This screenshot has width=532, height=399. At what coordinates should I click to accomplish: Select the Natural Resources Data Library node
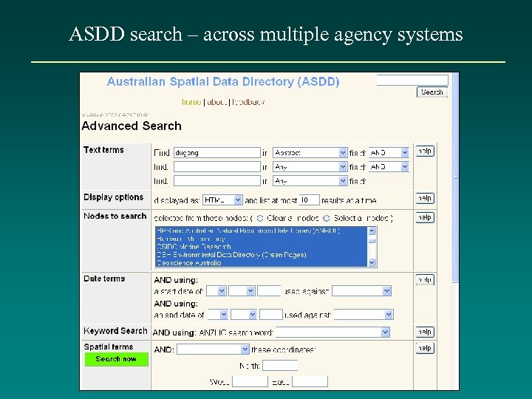point(262,231)
